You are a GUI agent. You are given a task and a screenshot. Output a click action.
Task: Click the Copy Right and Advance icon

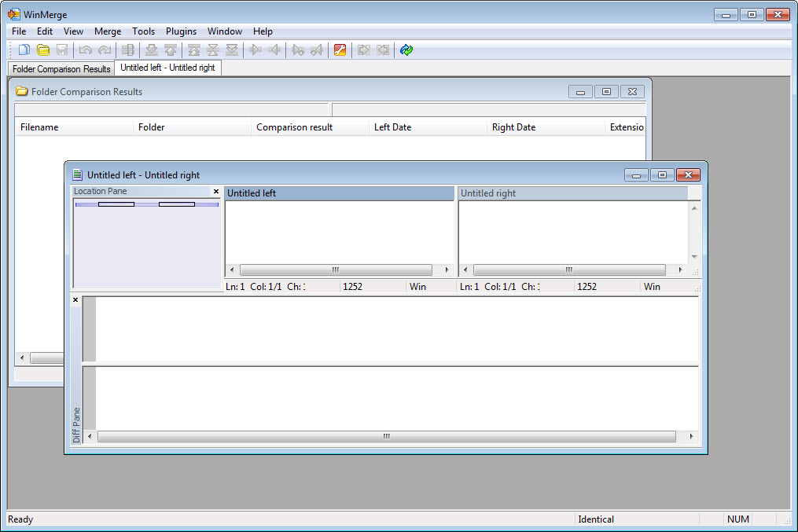click(298, 50)
